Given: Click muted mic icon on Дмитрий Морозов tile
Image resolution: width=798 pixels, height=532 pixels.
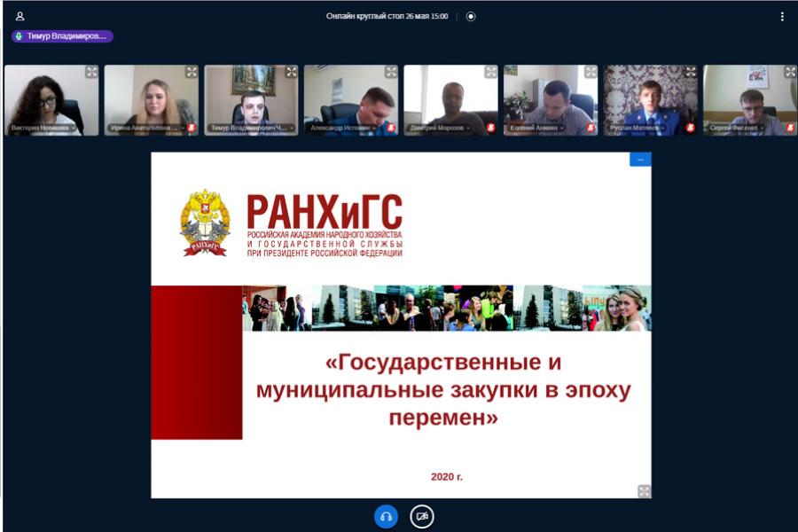Looking at the screenshot, I should coord(490,128).
